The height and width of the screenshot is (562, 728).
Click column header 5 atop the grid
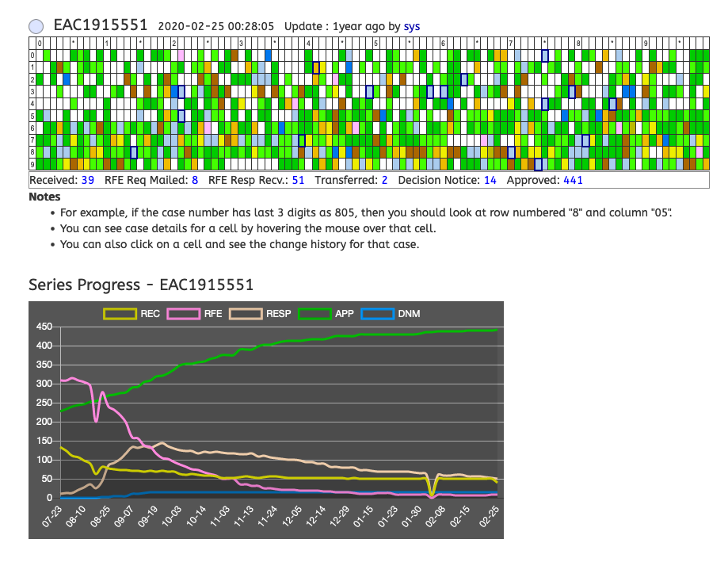pyautogui.click(x=375, y=43)
